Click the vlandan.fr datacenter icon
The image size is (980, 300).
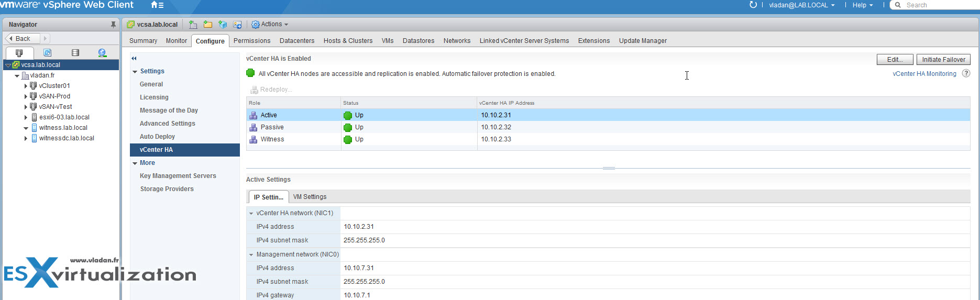coord(25,75)
